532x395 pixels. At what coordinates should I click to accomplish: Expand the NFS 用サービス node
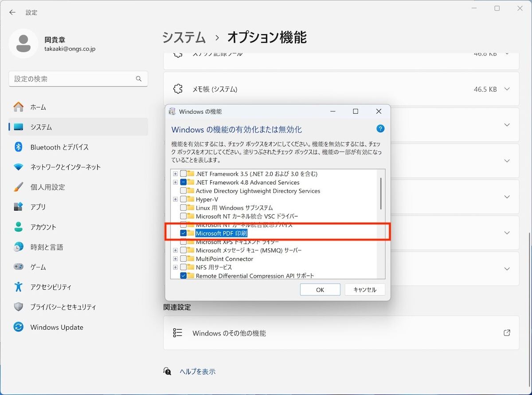click(176, 267)
